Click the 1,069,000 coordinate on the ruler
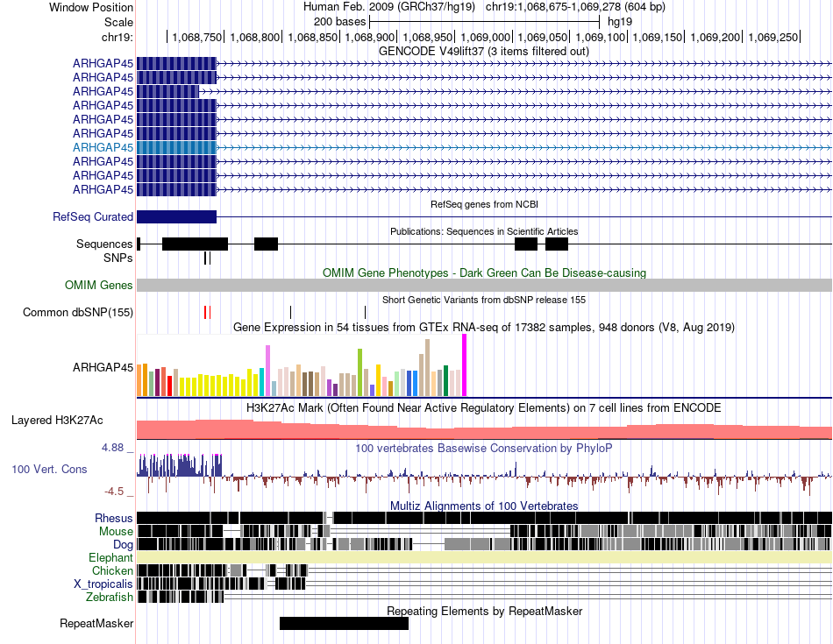Image resolution: width=833 pixels, height=644 pixels. click(x=485, y=37)
